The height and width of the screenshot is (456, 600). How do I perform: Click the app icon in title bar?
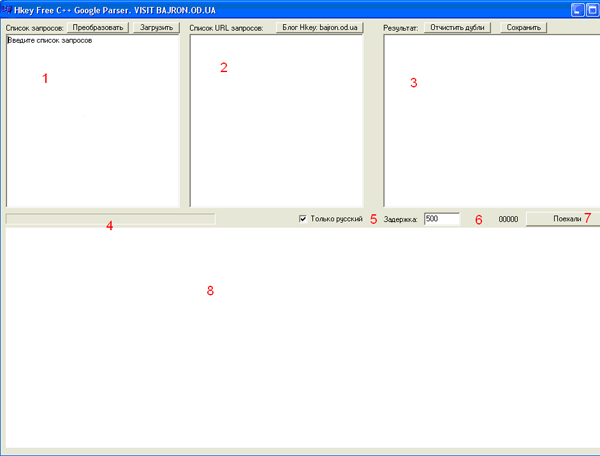[x=6, y=9]
